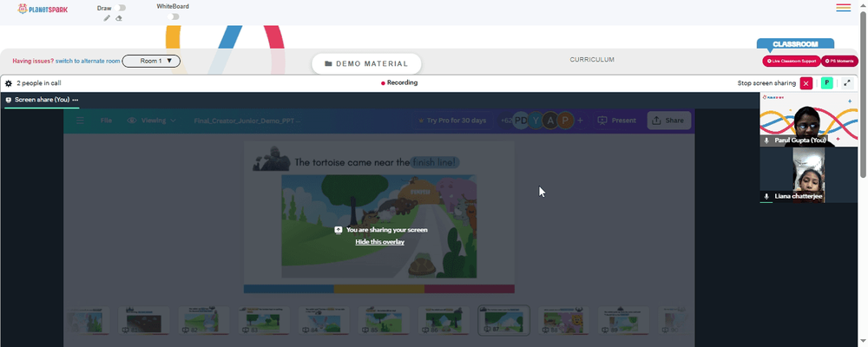Click the PD collaborator avatar
868x347 pixels.
(x=520, y=120)
